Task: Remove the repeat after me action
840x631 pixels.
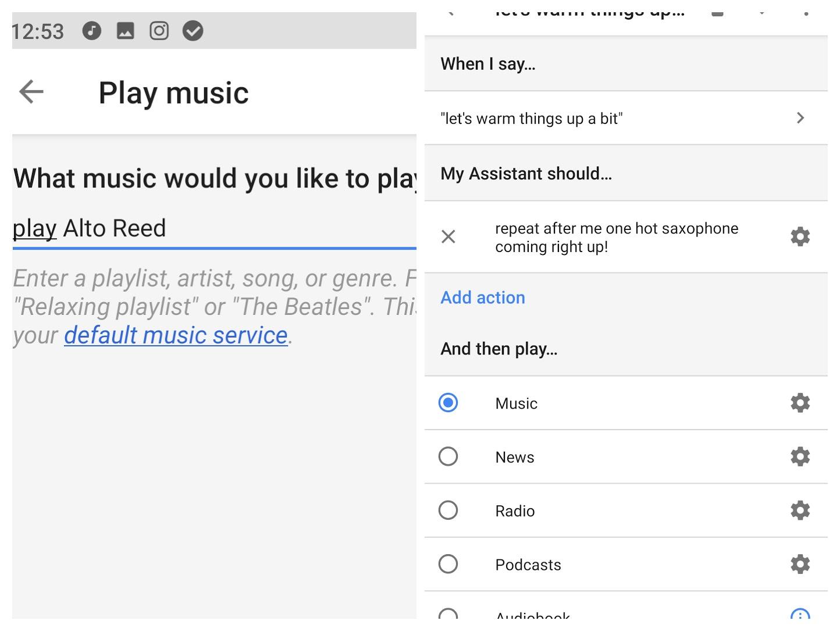Action: point(448,237)
